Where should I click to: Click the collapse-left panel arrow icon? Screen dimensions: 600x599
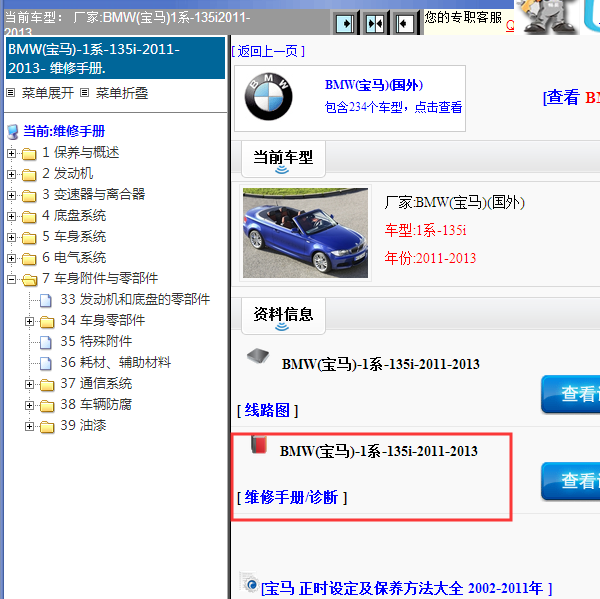[404, 24]
